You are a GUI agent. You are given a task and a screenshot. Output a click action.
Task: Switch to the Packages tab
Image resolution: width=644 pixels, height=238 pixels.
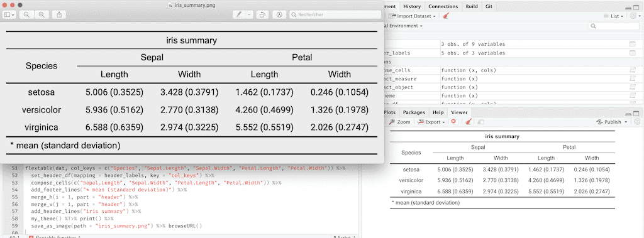click(414, 112)
